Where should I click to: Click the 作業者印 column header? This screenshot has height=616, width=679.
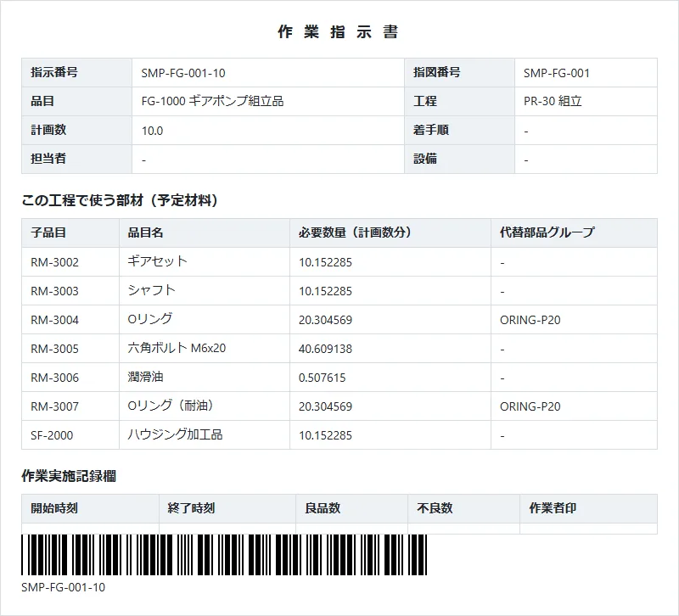pyautogui.click(x=588, y=508)
